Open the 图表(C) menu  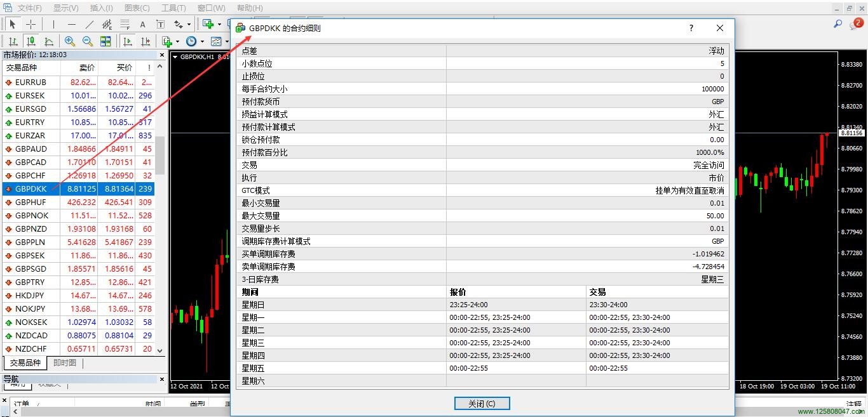point(137,8)
